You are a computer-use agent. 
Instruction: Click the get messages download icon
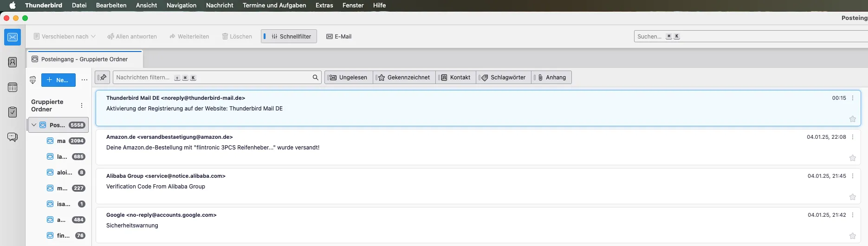pyautogui.click(x=33, y=80)
